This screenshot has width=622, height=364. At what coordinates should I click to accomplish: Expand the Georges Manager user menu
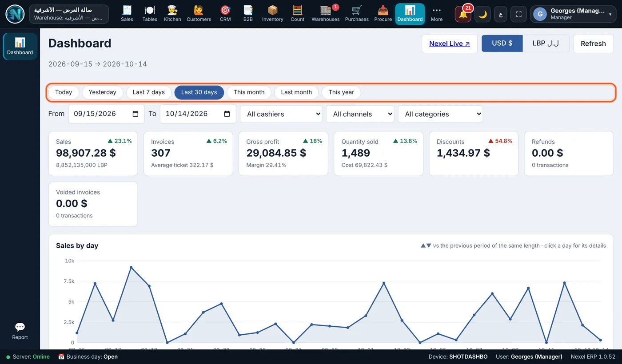pyautogui.click(x=573, y=14)
